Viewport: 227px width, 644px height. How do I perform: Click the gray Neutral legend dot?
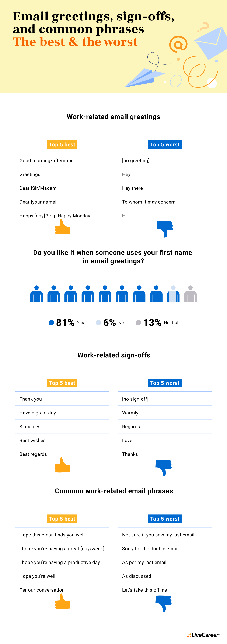[x=138, y=322]
